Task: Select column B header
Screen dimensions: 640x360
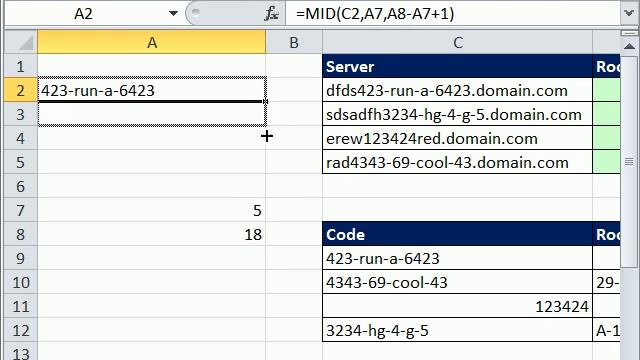Action: tap(294, 42)
